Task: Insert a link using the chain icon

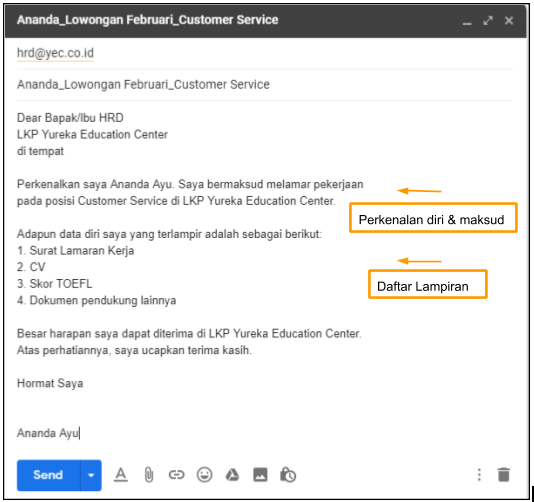Action: tap(176, 475)
